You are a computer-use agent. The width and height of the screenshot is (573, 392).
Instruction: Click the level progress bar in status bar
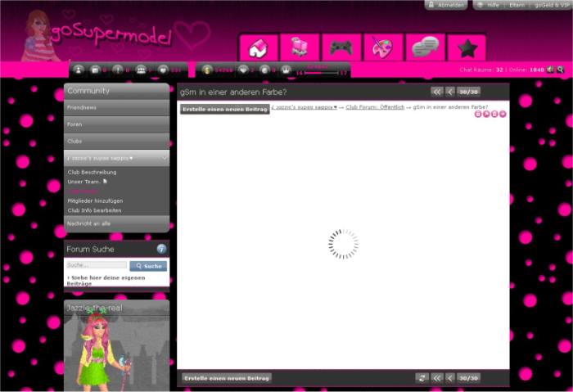point(322,73)
